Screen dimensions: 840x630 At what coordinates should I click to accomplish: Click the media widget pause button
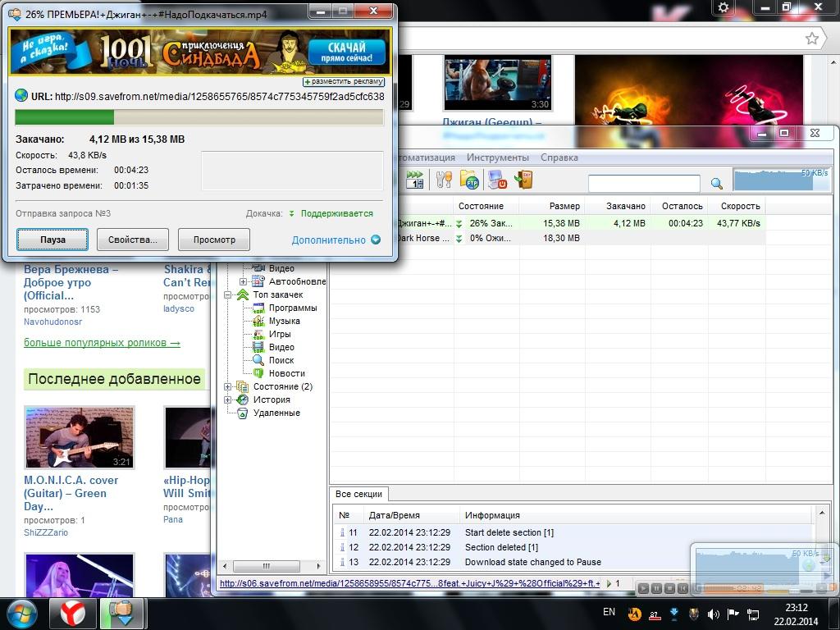pyautogui.click(x=657, y=588)
